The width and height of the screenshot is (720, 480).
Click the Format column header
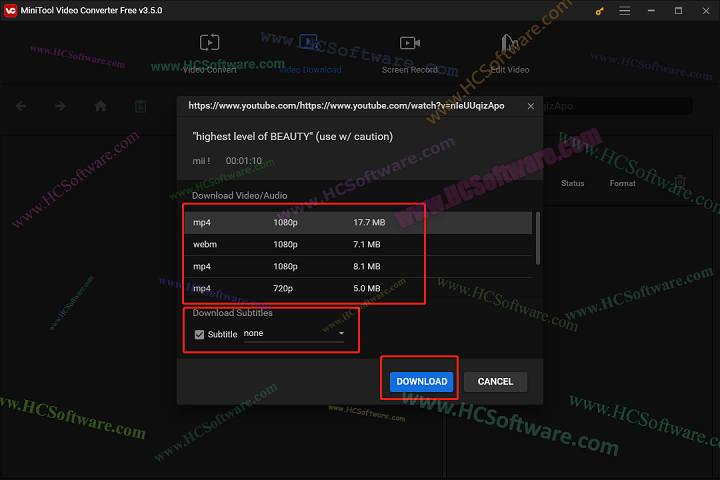622,183
